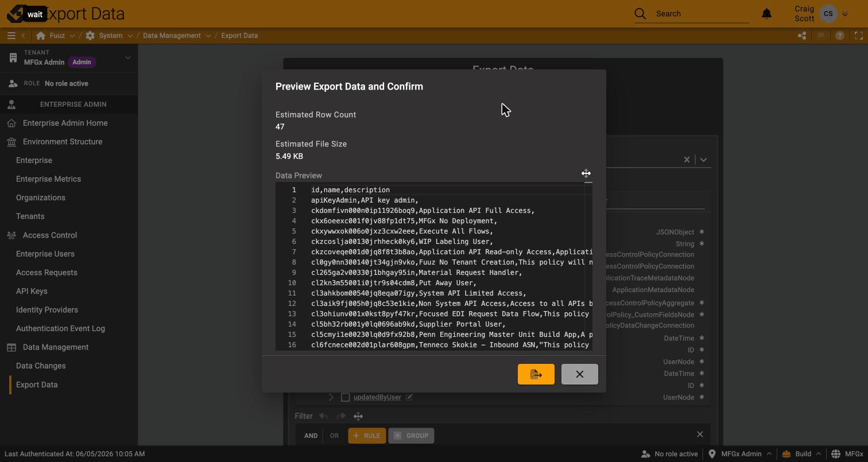Open Authentication Event Log
The image size is (868, 462).
point(60,328)
